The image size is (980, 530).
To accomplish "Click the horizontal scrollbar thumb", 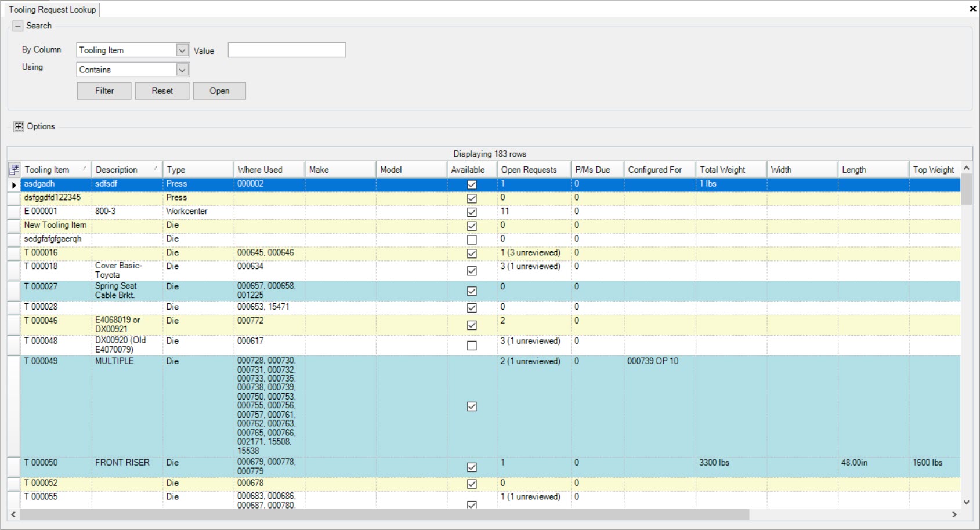I will click(384, 515).
